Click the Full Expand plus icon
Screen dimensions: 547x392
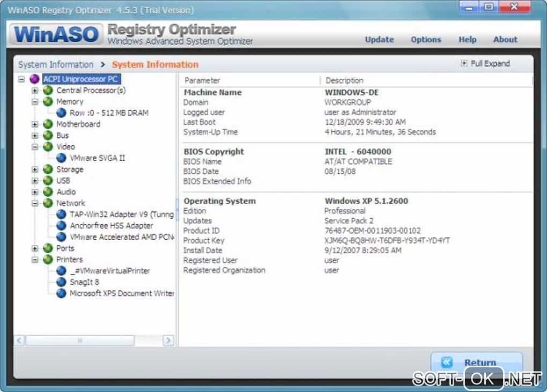(x=464, y=63)
